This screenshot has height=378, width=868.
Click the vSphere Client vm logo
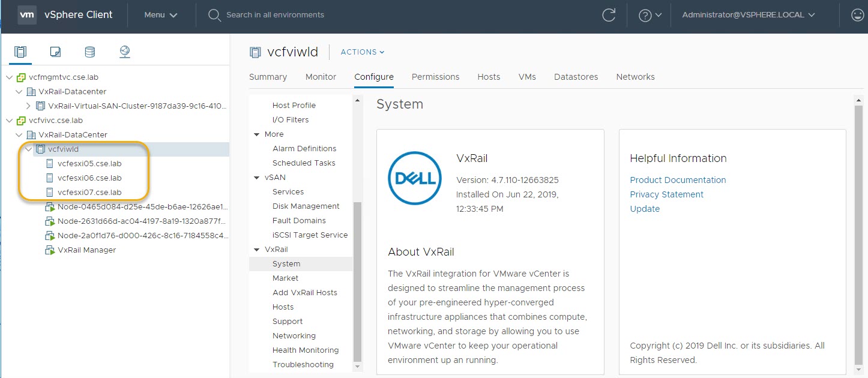(x=27, y=15)
